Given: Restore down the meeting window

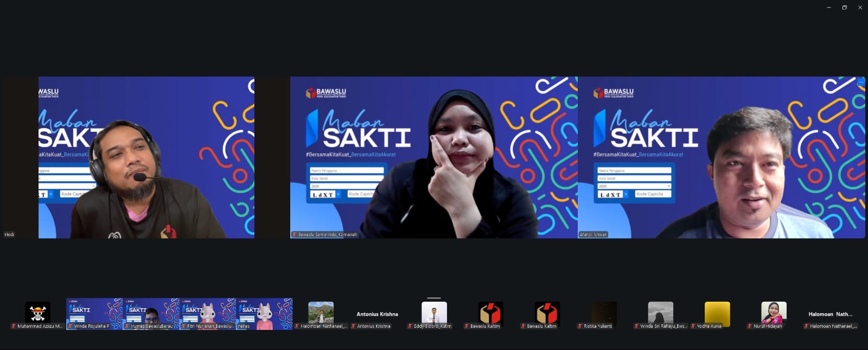Looking at the screenshot, I should coord(844,8).
